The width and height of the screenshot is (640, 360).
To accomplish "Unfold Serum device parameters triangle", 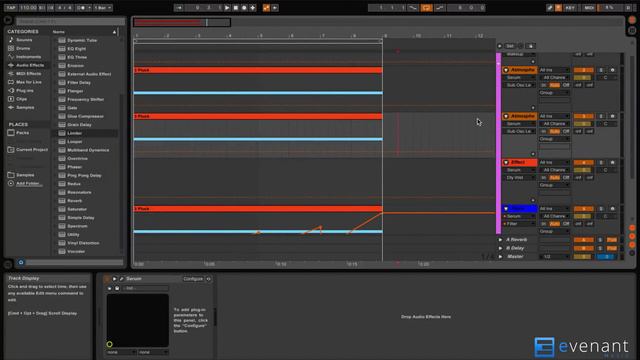I will tap(114, 279).
